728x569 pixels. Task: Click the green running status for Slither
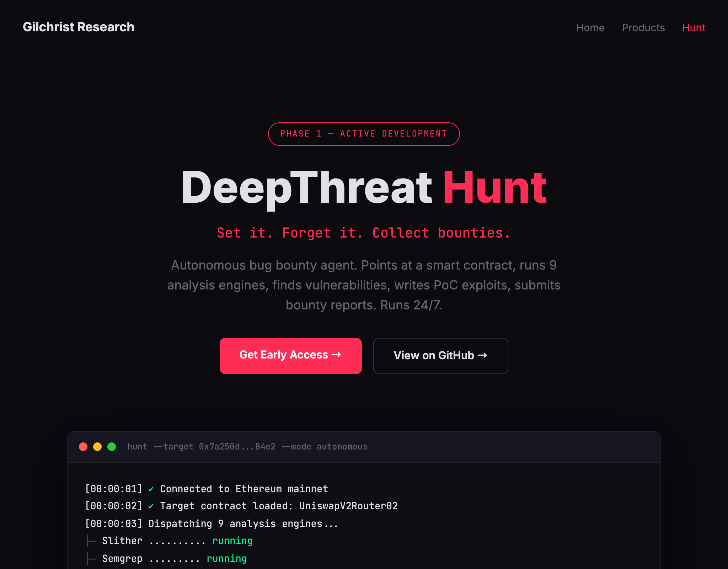pos(232,541)
